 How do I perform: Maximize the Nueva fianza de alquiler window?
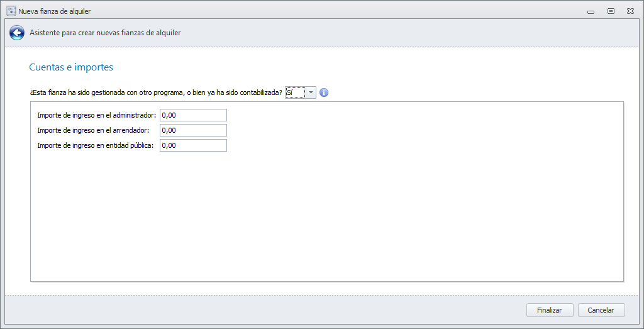pyautogui.click(x=610, y=11)
